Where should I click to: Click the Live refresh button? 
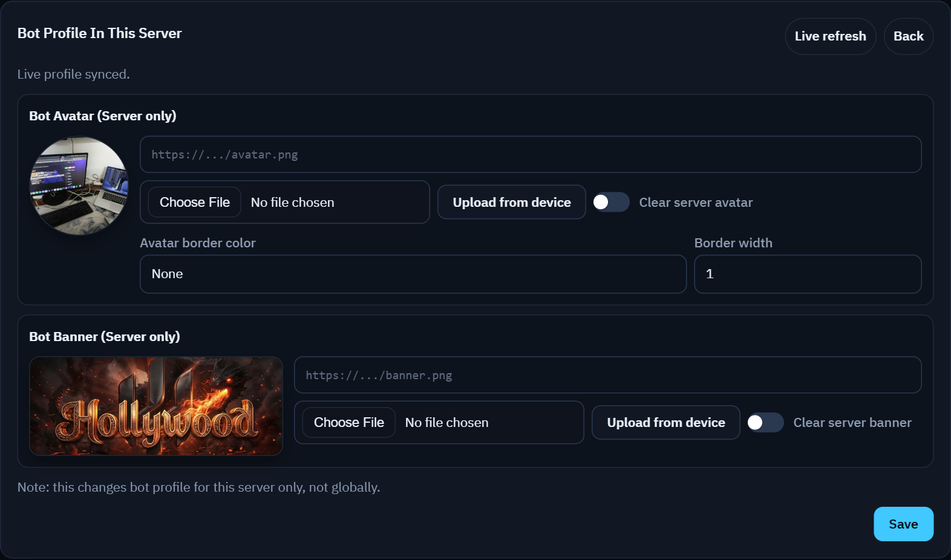(x=830, y=36)
